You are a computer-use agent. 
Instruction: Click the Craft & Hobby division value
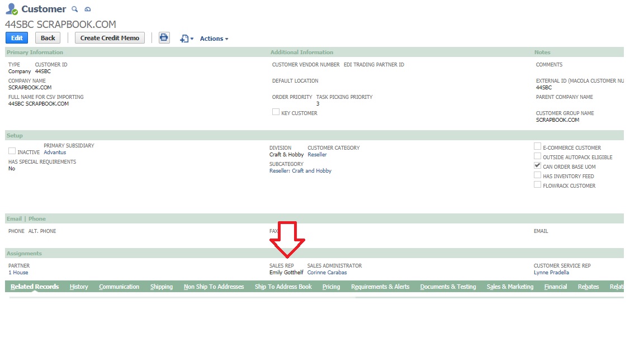[286, 155]
